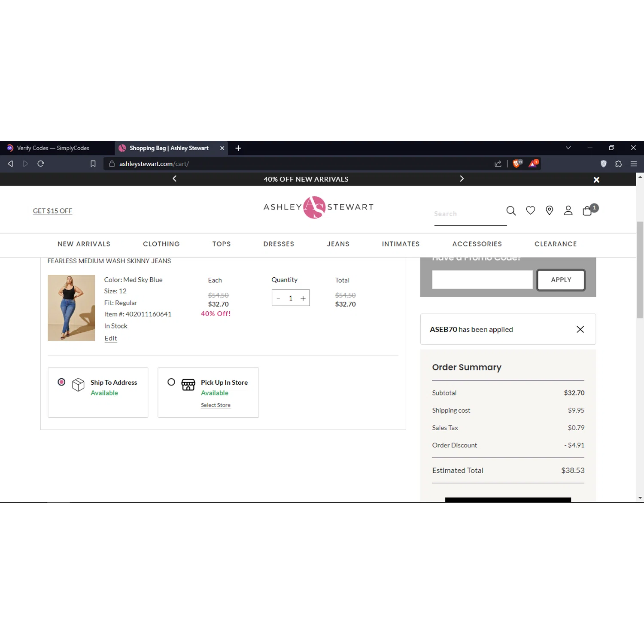Click the Item # 402011160641 text
The image size is (644, 644).
[x=138, y=314]
